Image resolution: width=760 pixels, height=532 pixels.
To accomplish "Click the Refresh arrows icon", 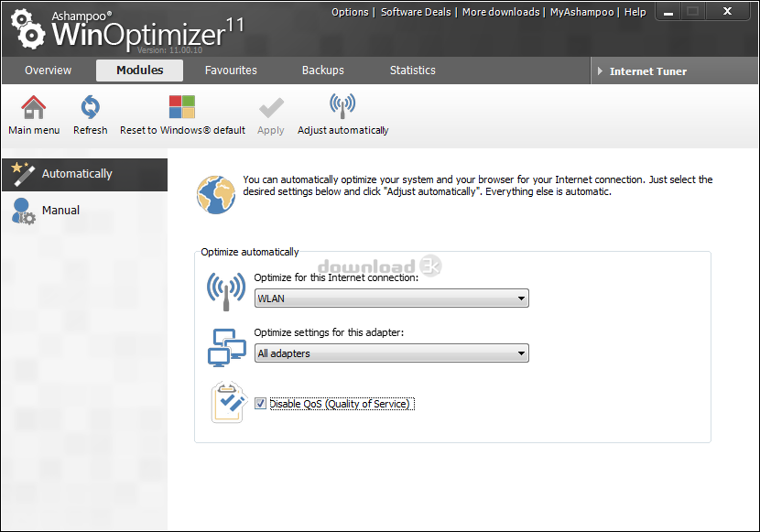I will pyautogui.click(x=90, y=107).
